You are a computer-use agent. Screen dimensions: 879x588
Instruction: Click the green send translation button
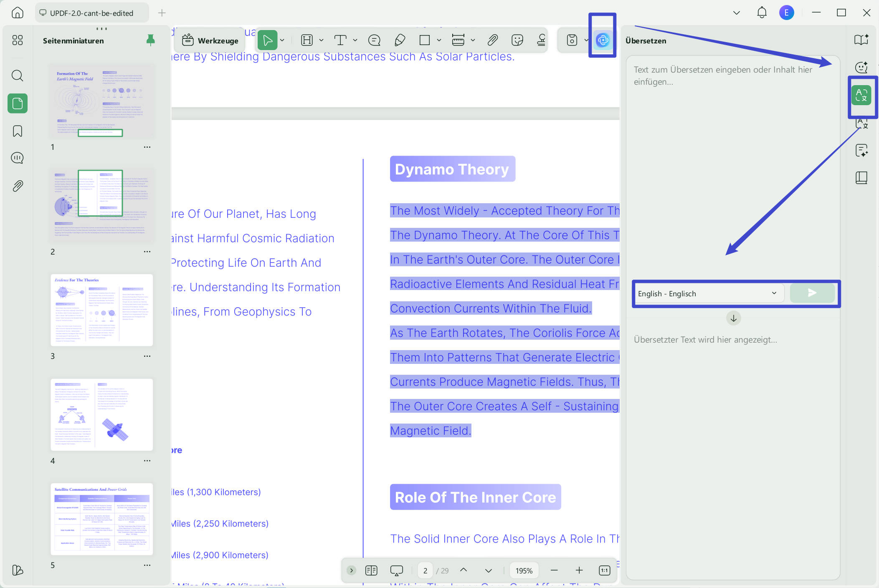click(x=812, y=293)
